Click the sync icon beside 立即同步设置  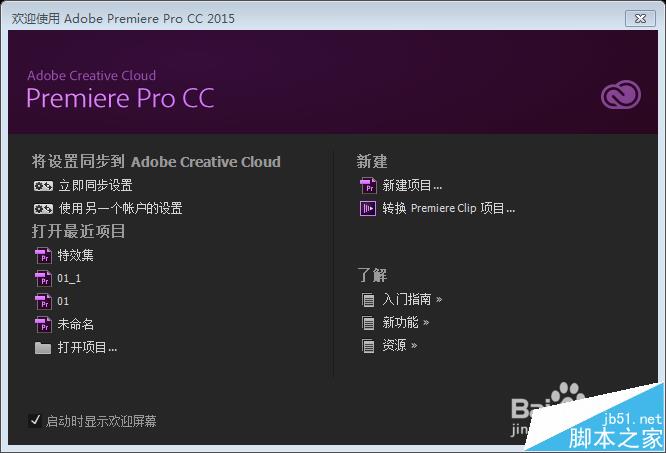point(43,186)
